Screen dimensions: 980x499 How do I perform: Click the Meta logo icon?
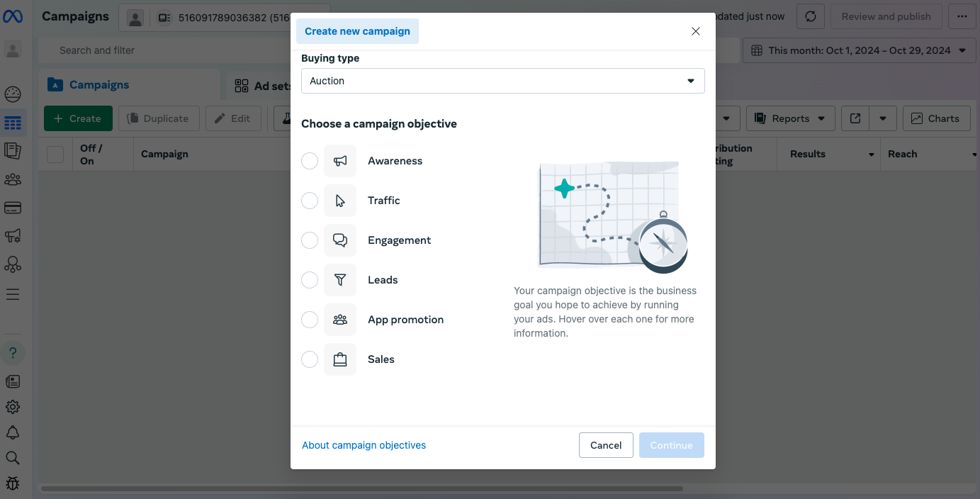13,16
